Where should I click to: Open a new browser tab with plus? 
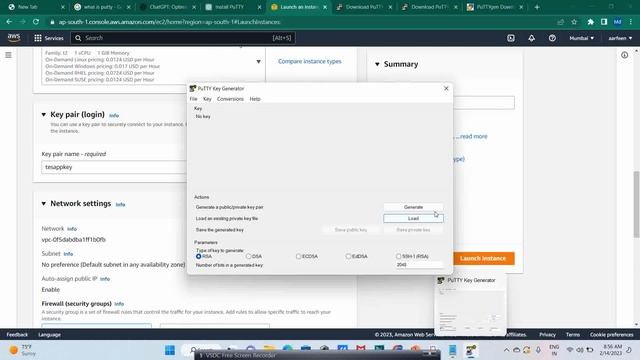point(537,7)
